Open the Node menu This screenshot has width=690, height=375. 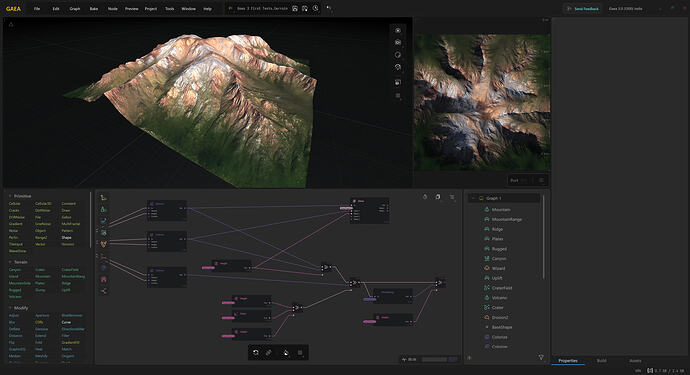(113, 8)
